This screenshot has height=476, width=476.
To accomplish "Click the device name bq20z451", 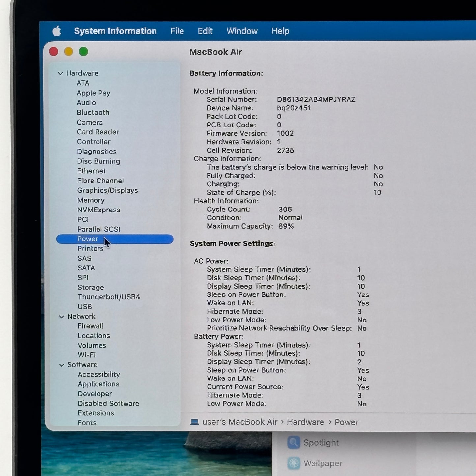I will (x=294, y=108).
